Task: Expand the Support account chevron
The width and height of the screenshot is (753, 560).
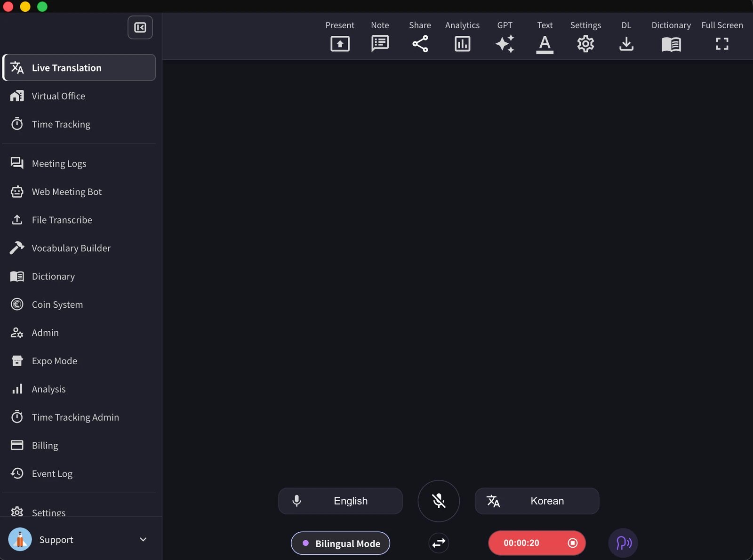Action: pos(143,539)
